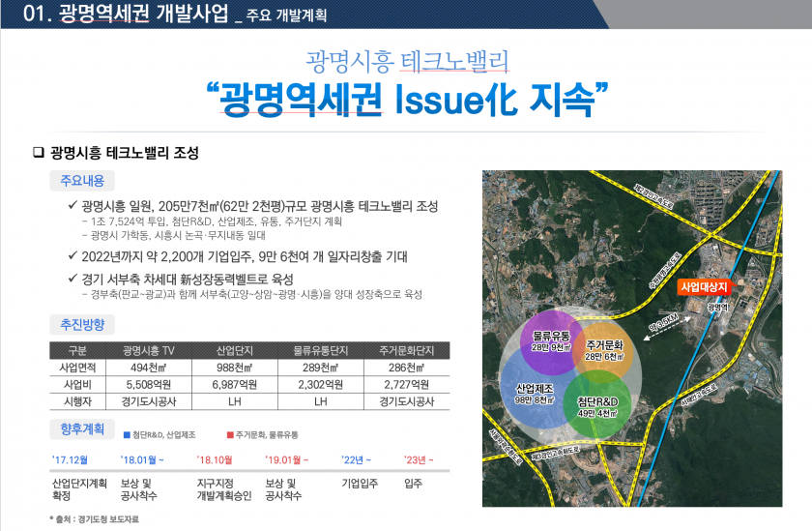This screenshot has height=531, width=812.
Task: Click the purple 물류유통 circle on the map
Action: point(548,339)
